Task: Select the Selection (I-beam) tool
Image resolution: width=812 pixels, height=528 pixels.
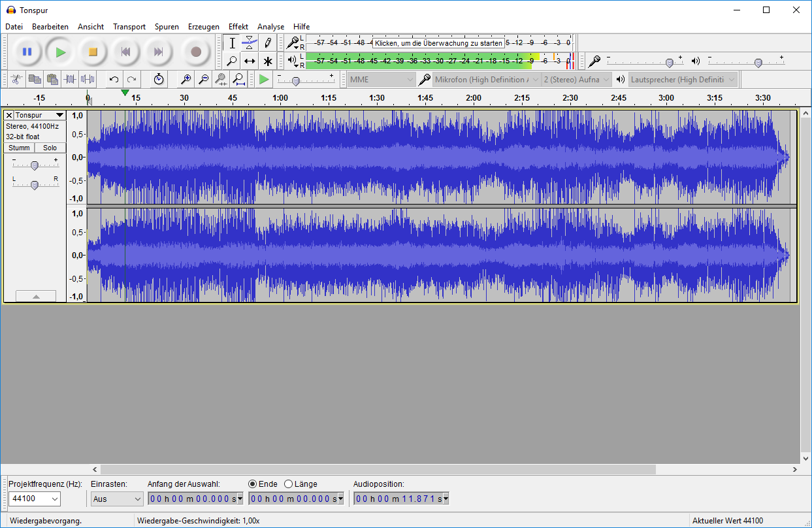Action: pyautogui.click(x=231, y=43)
